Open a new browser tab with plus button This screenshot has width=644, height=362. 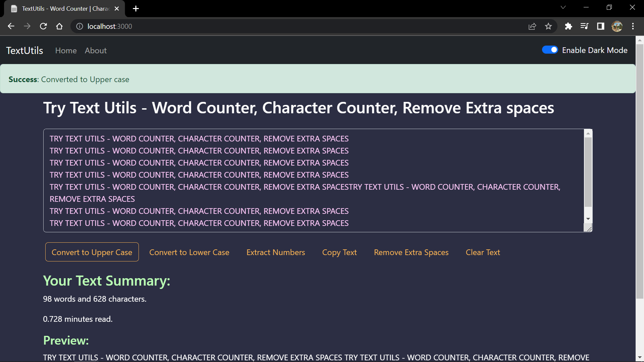click(x=136, y=9)
